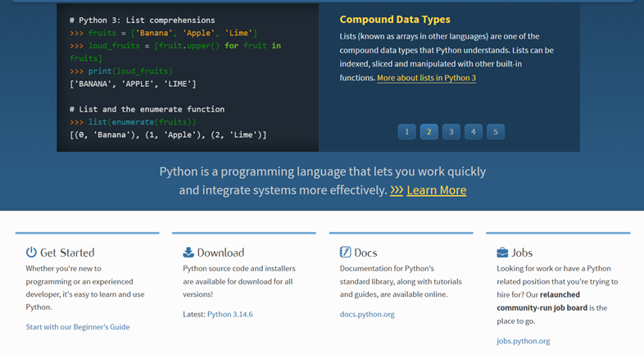Open the Python 3.14.6 latest release link

230,314
